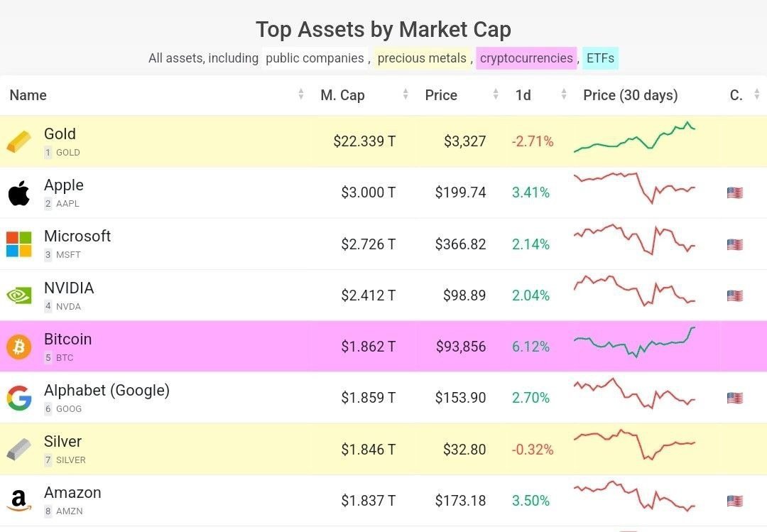Image resolution: width=767 pixels, height=532 pixels.
Task: Select the ETFs filter tag
Action: [x=600, y=58]
